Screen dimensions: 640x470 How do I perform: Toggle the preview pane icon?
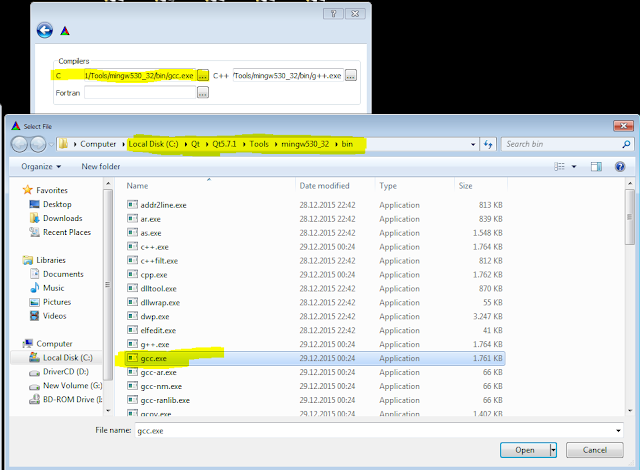click(596, 166)
